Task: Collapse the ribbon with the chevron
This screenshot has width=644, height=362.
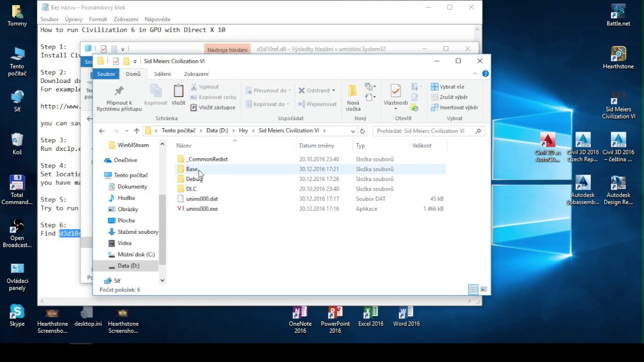Action: (475, 73)
